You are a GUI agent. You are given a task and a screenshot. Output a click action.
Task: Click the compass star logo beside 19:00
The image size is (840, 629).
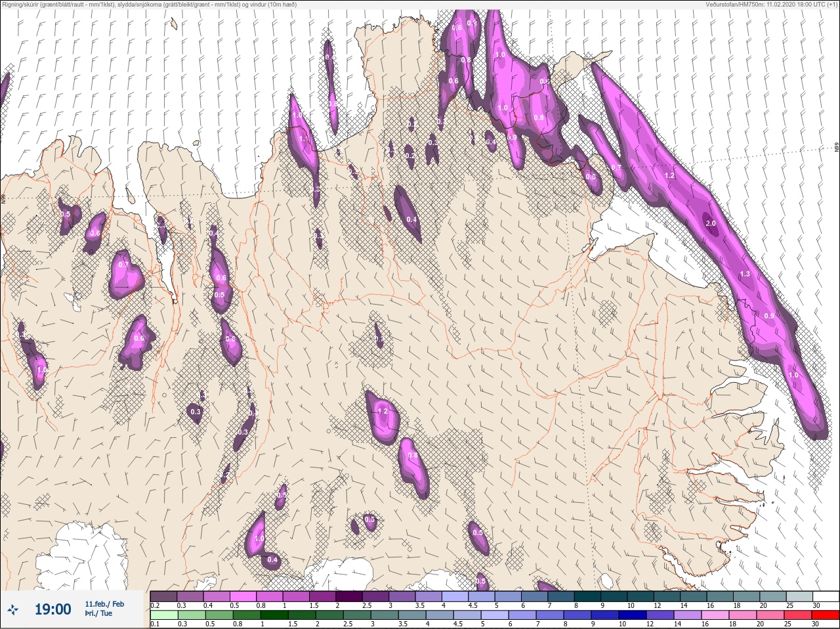pyautogui.click(x=12, y=610)
